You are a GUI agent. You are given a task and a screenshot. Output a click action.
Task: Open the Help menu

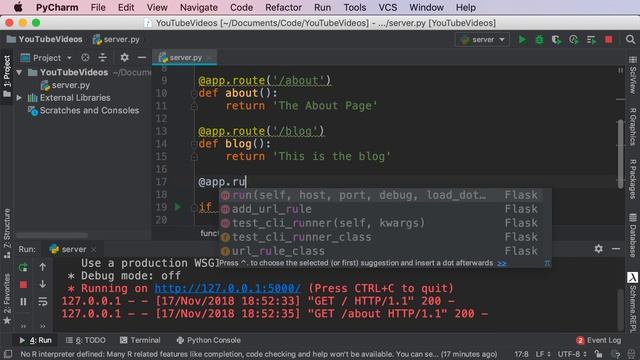[x=466, y=7]
